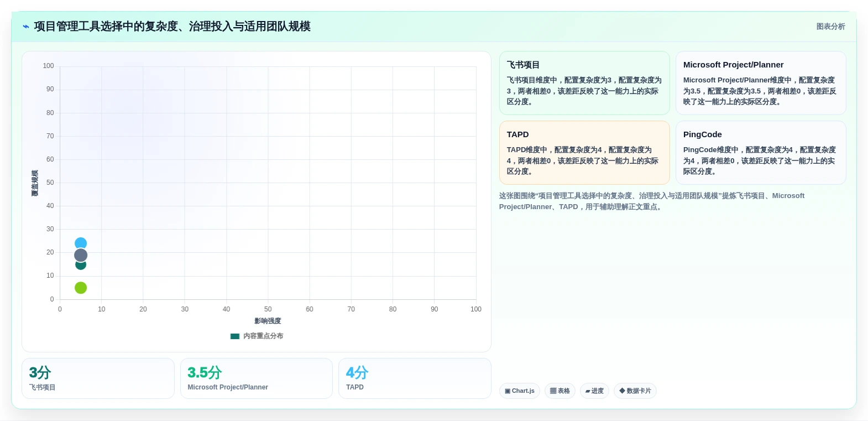Click the 进度 tag
The height and width of the screenshot is (421, 868).
pyautogui.click(x=594, y=391)
